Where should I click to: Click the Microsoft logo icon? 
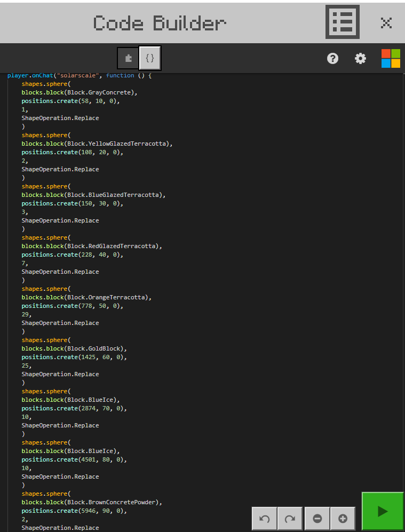coord(391,58)
